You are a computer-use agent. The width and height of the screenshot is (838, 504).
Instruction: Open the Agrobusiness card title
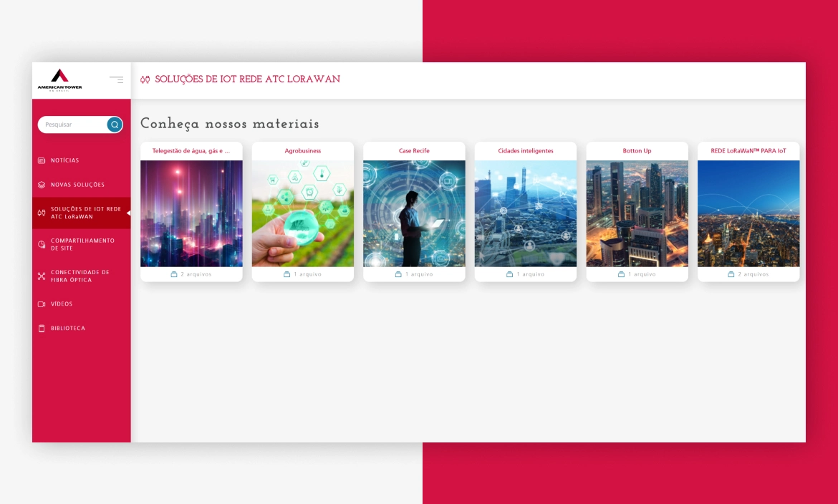303,151
